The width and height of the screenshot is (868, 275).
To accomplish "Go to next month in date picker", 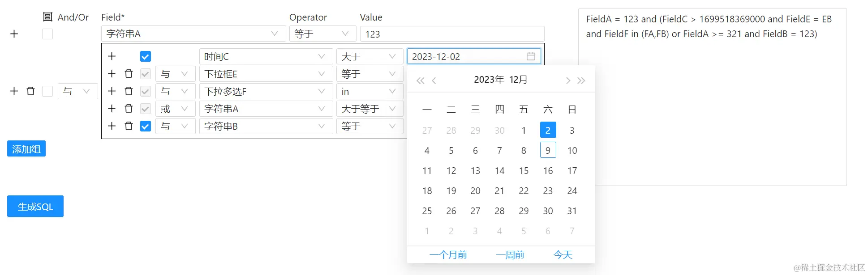I will point(568,80).
